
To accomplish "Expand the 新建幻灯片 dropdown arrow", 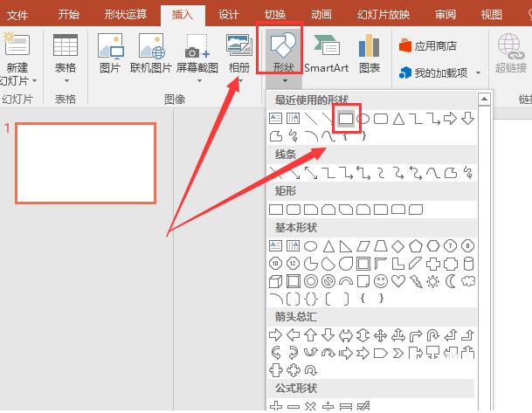I will coord(34,80).
